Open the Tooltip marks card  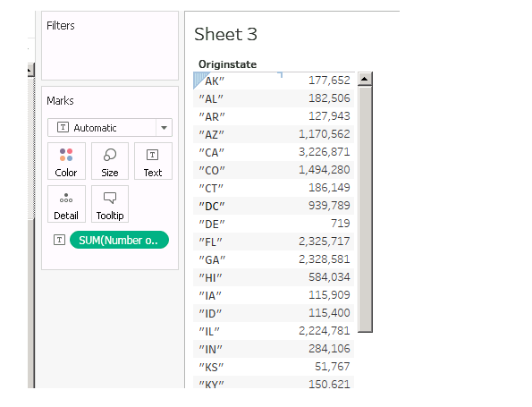[x=110, y=204]
